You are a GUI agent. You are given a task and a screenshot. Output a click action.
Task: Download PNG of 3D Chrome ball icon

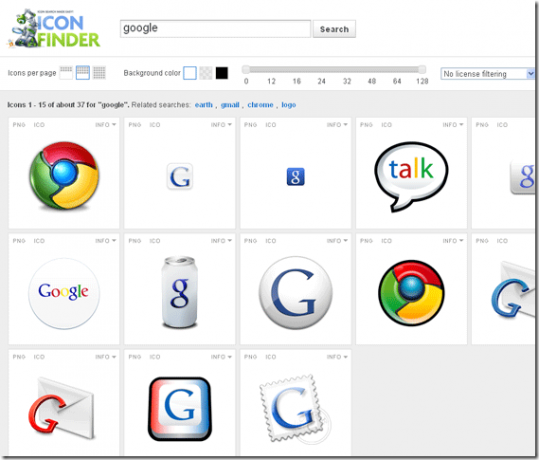19,125
